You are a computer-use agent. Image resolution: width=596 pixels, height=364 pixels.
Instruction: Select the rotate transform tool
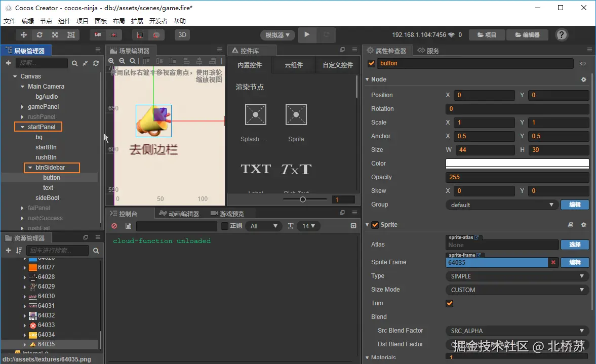click(x=39, y=35)
